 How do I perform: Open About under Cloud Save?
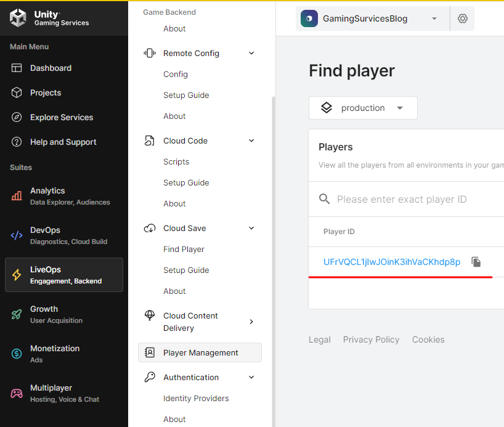pyautogui.click(x=174, y=291)
